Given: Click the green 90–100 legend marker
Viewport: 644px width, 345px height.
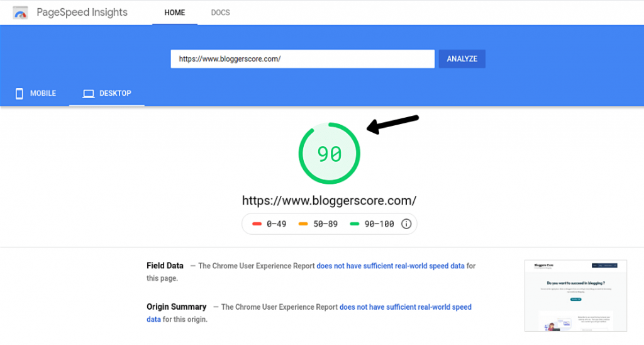Looking at the screenshot, I should point(355,224).
